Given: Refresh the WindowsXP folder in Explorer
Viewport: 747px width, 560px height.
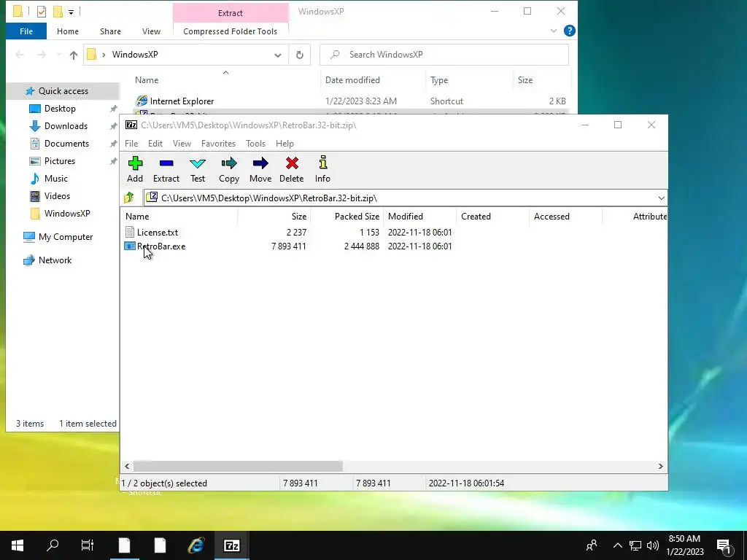Looking at the screenshot, I should [300, 55].
